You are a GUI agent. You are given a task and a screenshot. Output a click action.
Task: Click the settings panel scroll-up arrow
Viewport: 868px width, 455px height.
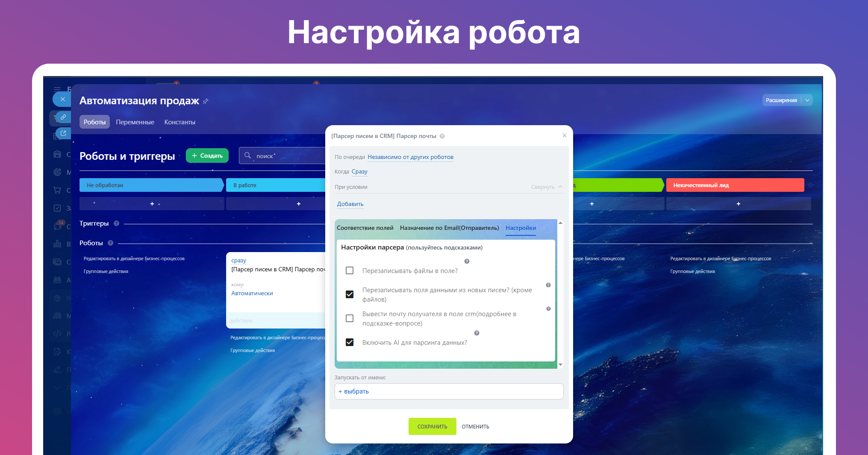pos(560,223)
